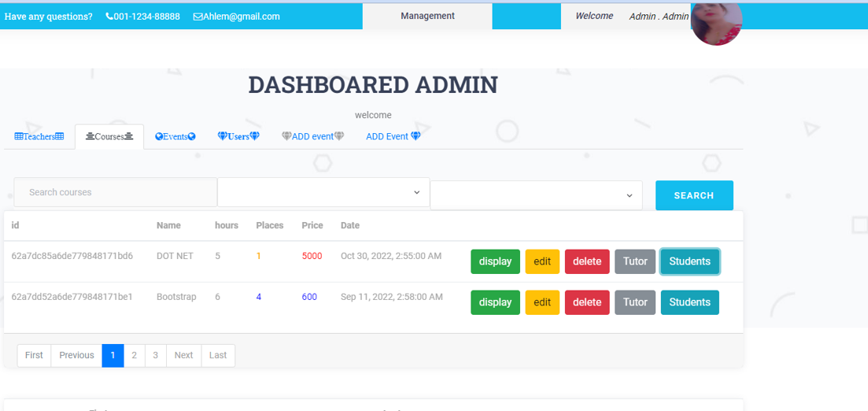
Task: Click the gray diamond ADD event tab
Action: coord(312,137)
